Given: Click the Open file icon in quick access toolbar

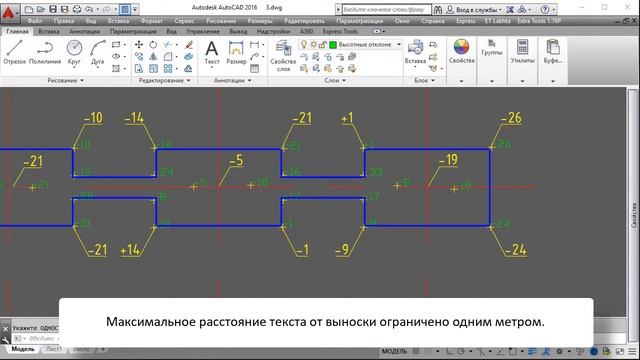Looking at the screenshot, I should (x=40, y=9).
